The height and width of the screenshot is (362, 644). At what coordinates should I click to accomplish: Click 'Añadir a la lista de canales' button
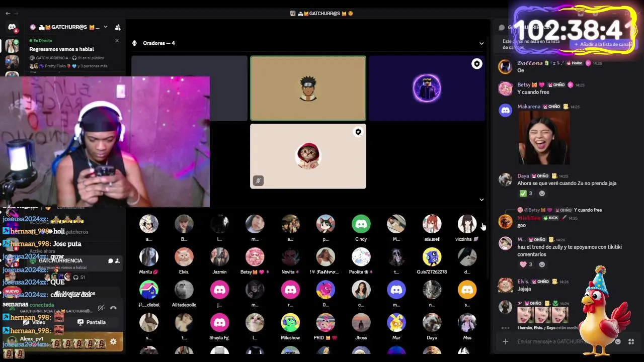[x=603, y=44]
